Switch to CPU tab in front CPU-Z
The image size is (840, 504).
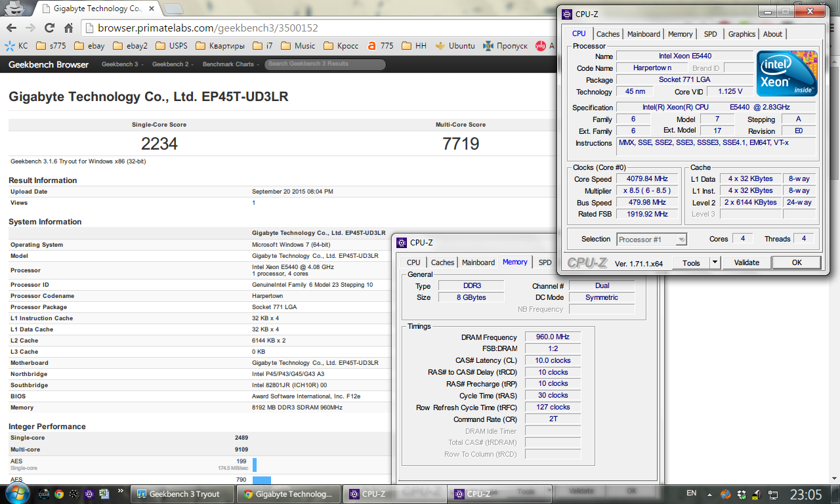point(579,34)
